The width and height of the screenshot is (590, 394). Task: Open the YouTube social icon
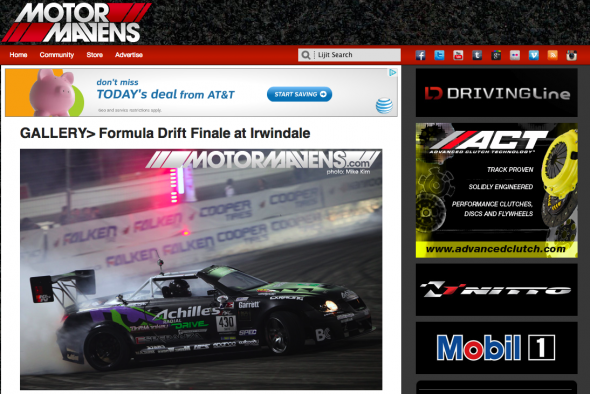(458, 55)
